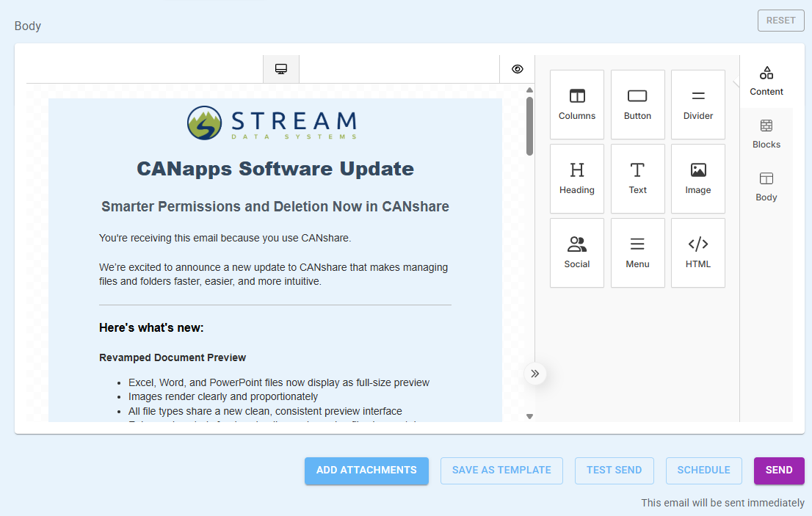Select the Menu content block
The width and height of the screenshot is (812, 516).
(637, 252)
